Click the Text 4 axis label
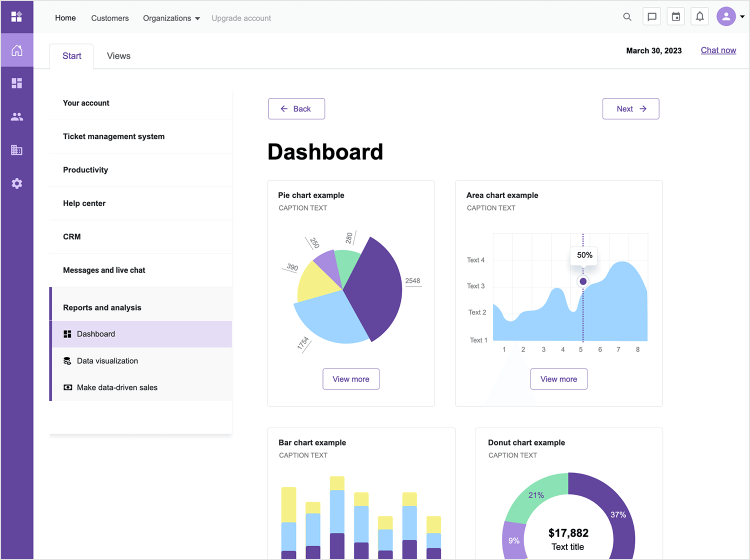This screenshot has width=750, height=560. 475,260
